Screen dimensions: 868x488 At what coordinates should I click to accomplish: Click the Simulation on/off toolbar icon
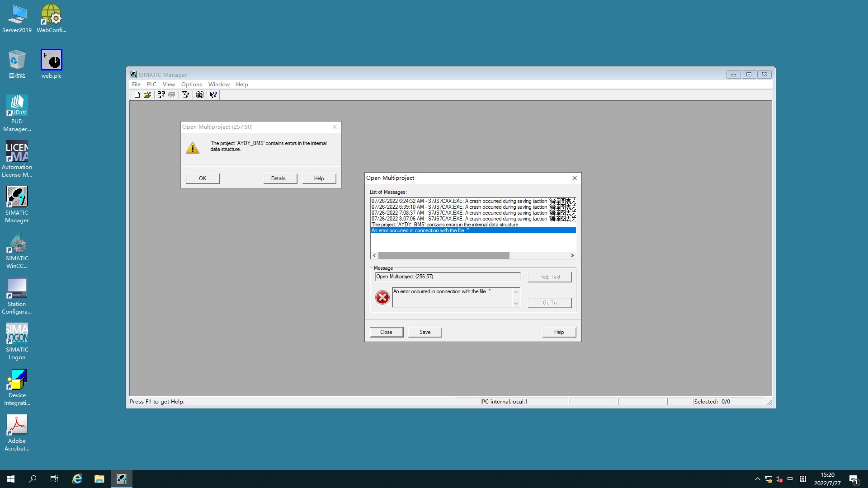pos(200,95)
